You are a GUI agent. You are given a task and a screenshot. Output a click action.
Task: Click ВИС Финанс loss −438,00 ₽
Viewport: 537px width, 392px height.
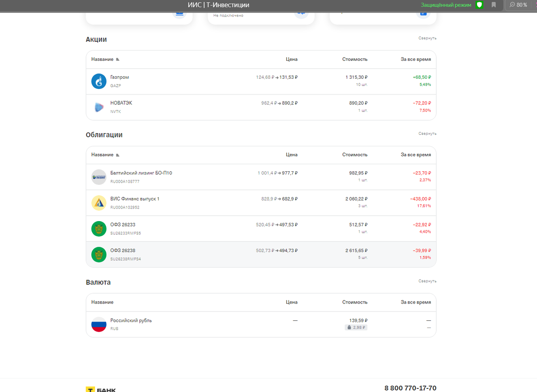tap(421, 199)
